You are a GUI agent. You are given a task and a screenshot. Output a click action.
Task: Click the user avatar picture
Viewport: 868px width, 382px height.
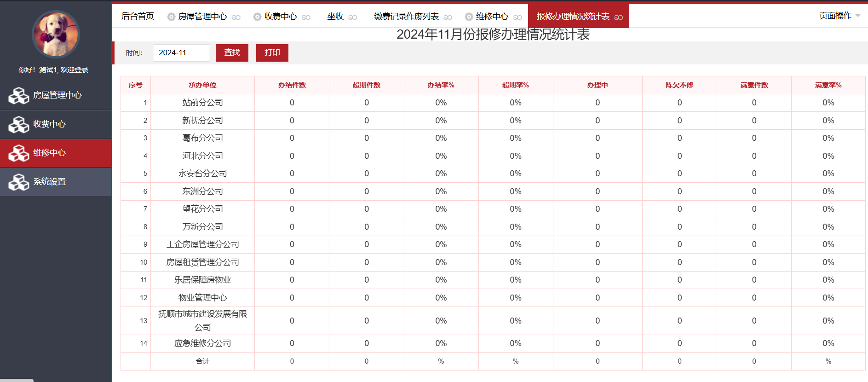coord(56,35)
